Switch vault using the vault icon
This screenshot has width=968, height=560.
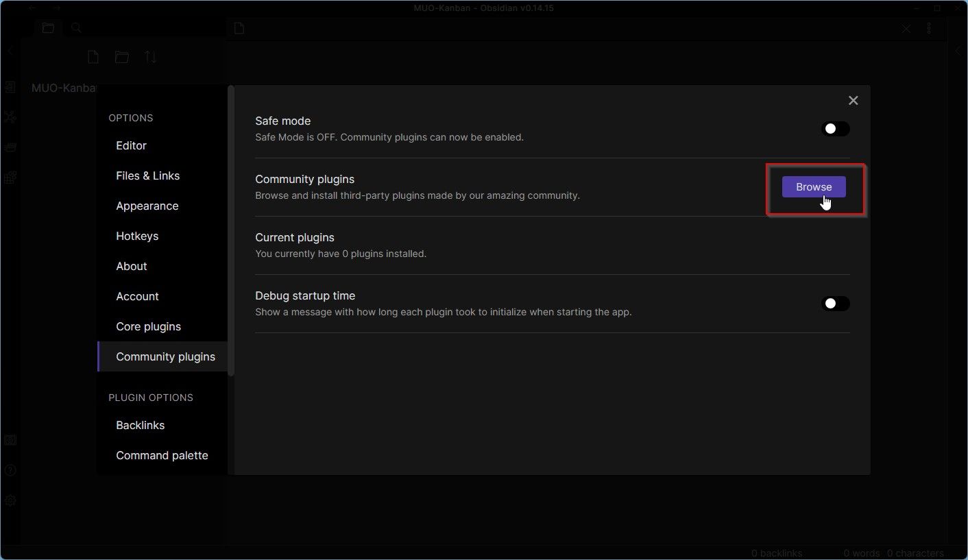(x=10, y=439)
